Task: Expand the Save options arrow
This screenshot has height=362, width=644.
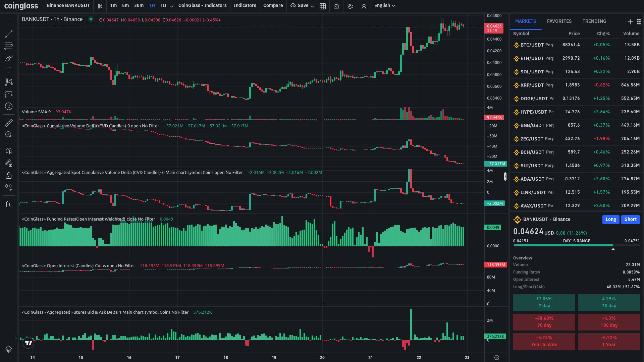Action: pyautogui.click(x=312, y=6)
